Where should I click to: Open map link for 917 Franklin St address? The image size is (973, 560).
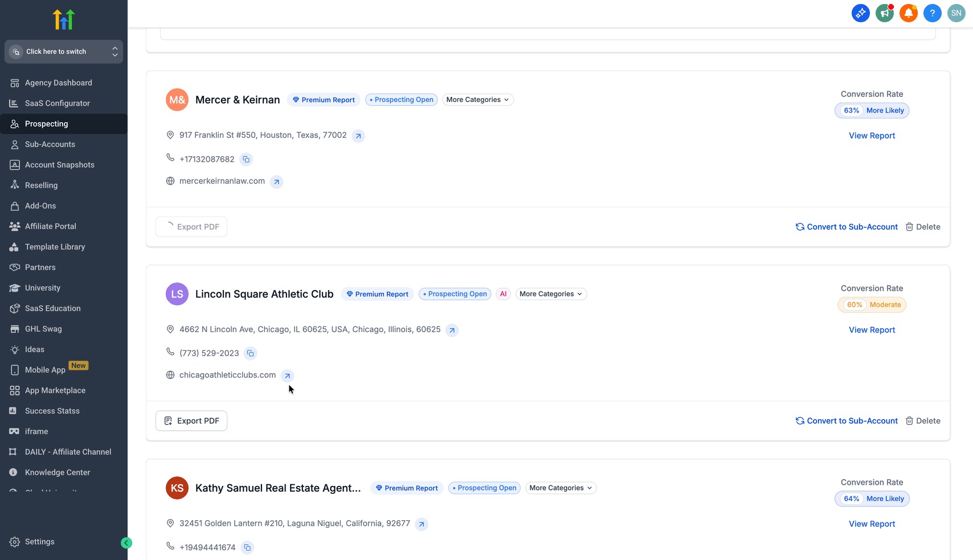coord(358,136)
